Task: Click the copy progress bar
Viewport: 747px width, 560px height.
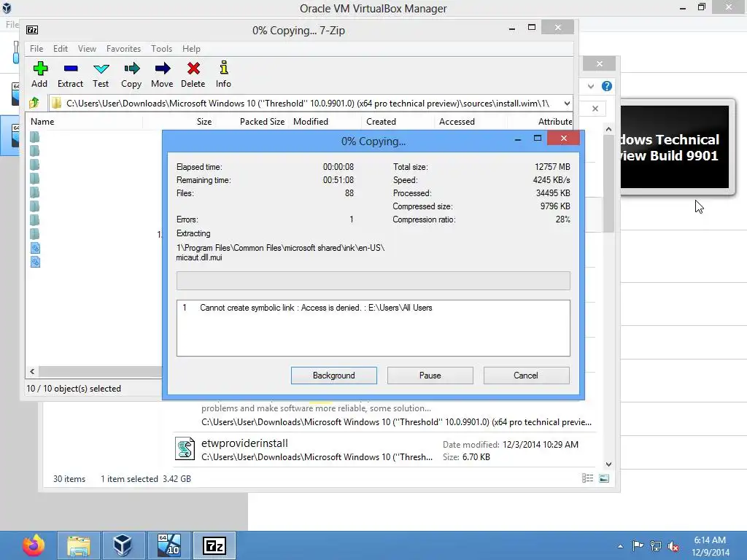Action: 373,281
